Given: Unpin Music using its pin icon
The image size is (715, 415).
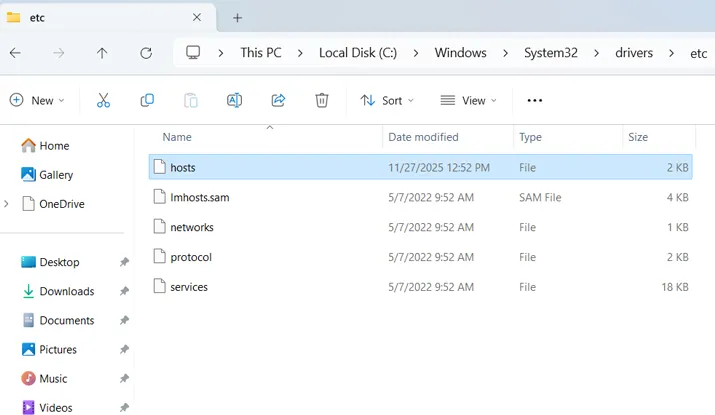Looking at the screenshot, I should pos(124,379).
